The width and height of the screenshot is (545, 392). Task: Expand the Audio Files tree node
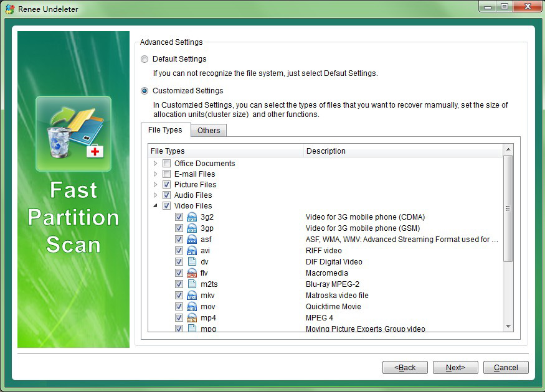(x=155, y=195)
